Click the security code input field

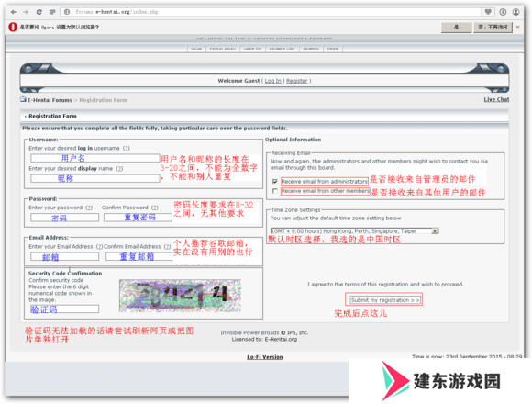click(64, 309)
